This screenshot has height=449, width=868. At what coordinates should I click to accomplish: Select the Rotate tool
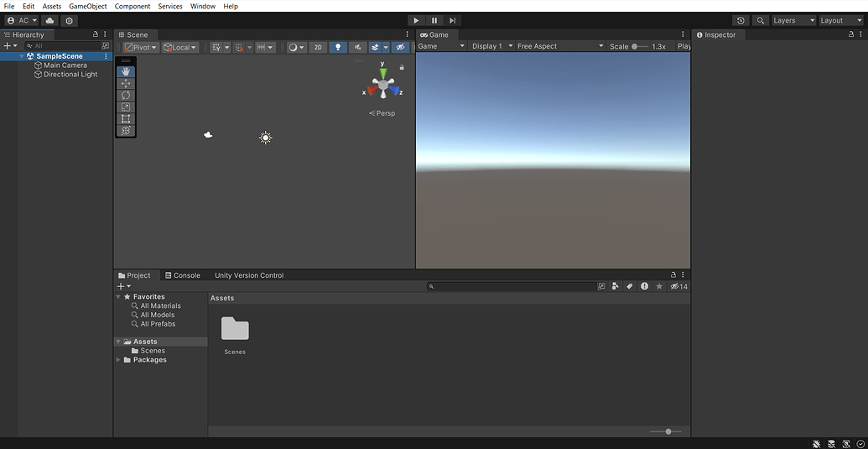click(126, 95)
